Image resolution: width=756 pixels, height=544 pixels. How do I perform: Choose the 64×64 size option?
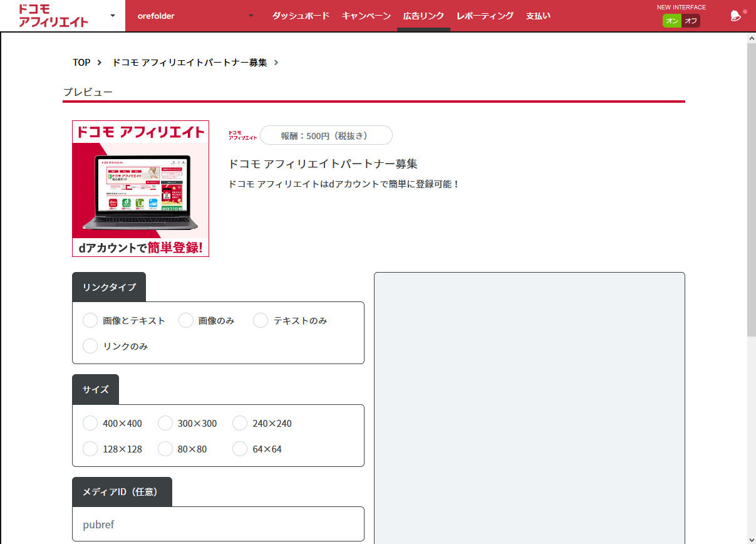(240, 449)
